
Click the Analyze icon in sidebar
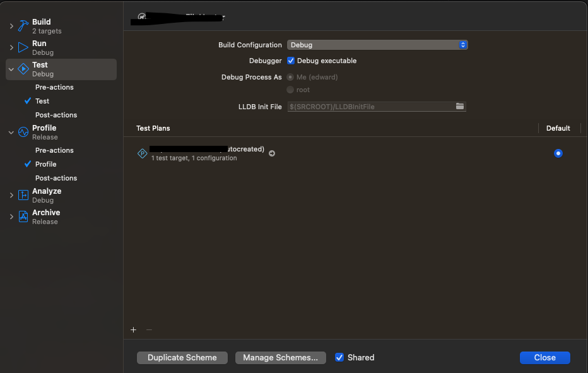(23, 195)
